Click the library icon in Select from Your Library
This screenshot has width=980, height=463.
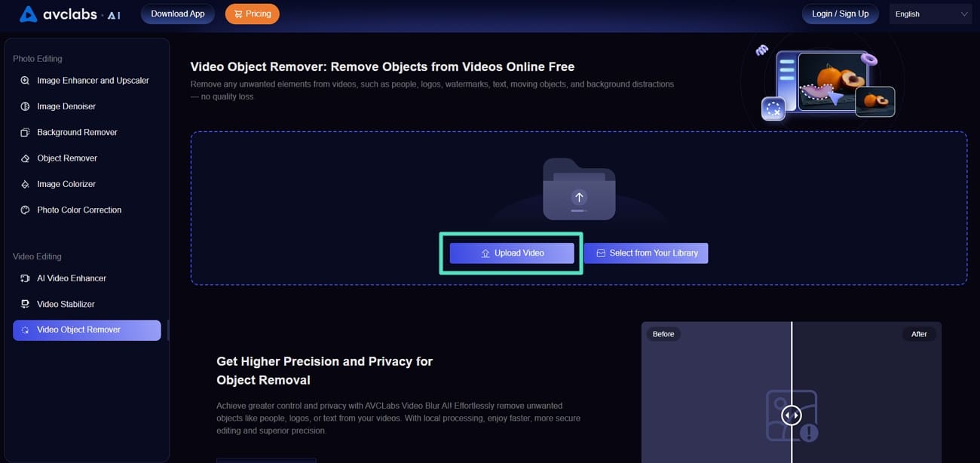[x=601, y=253]
